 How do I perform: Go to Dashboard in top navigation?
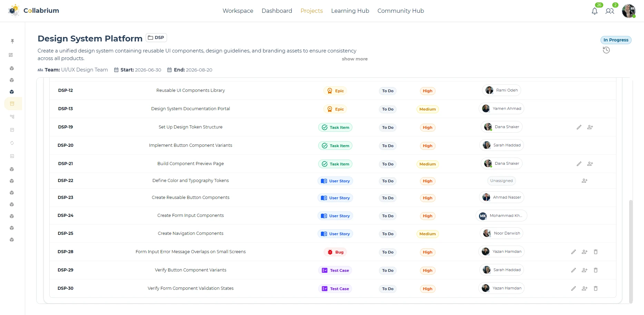(x=277, y=11)
